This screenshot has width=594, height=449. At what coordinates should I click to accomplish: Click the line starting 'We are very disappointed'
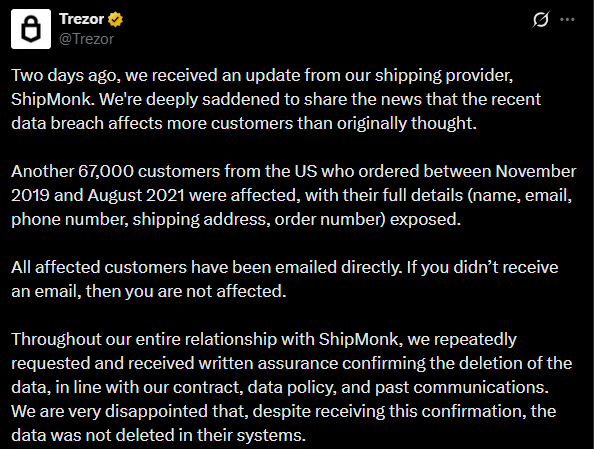tap(283, 411)
